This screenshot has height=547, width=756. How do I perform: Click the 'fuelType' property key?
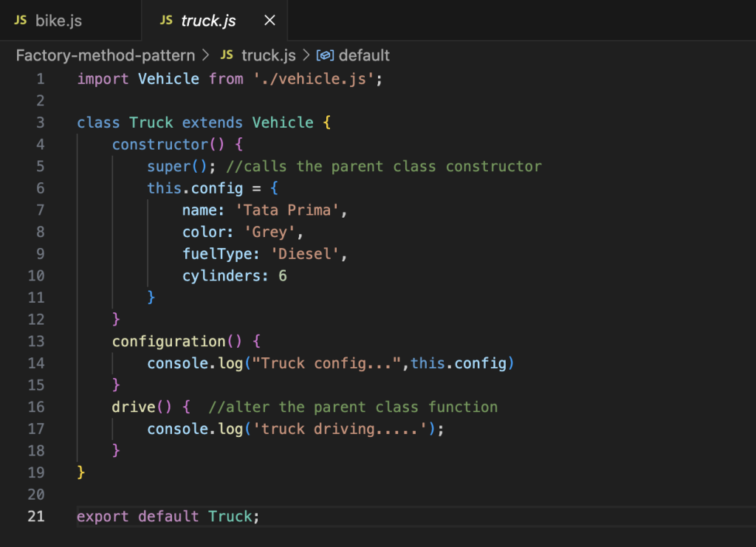[x=216, y=254]
